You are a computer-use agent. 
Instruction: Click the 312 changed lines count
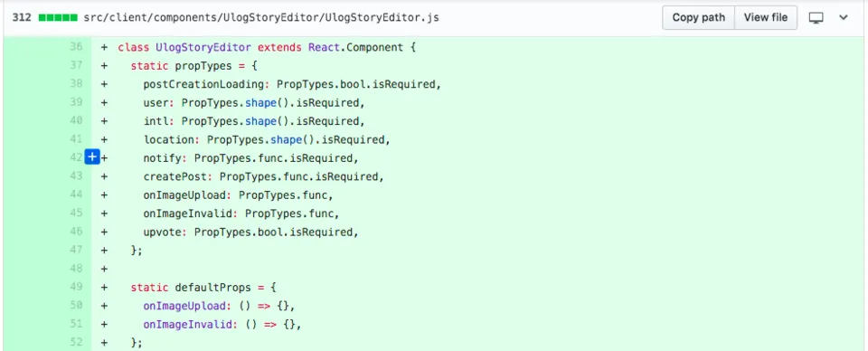coord(21,18)
